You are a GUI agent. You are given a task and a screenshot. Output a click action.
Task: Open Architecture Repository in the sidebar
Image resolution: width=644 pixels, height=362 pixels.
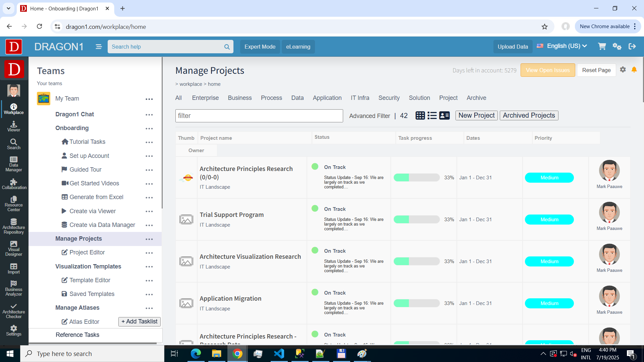(14, 226)
